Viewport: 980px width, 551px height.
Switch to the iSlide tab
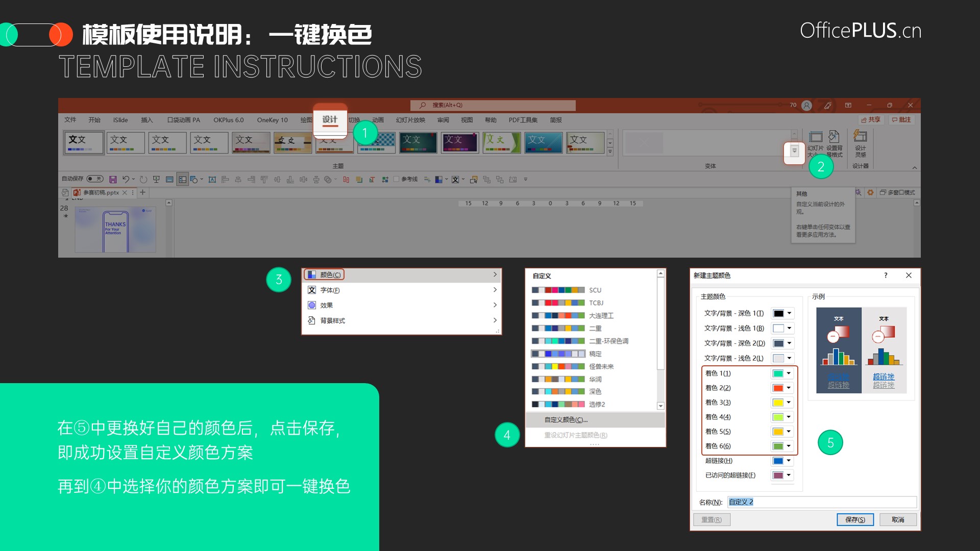point(120,120)
